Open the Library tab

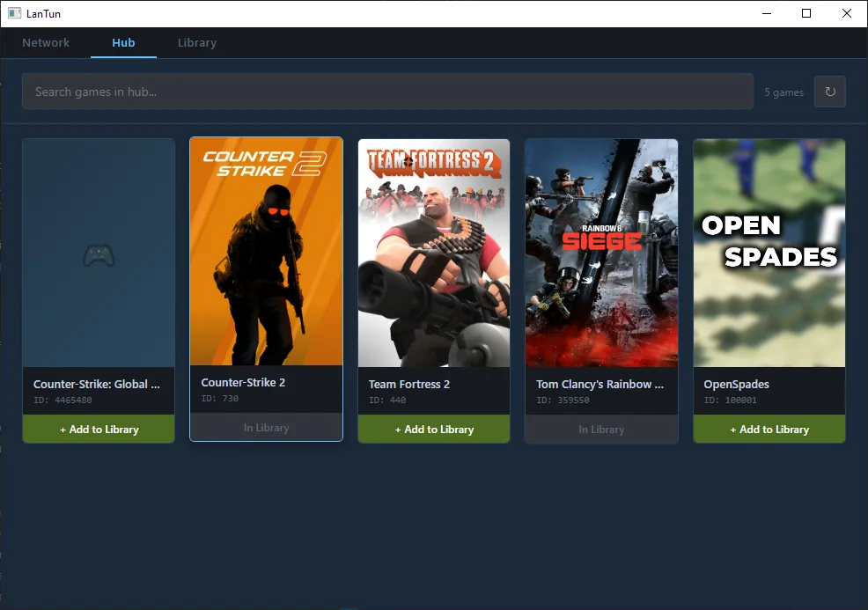point(197,42)
